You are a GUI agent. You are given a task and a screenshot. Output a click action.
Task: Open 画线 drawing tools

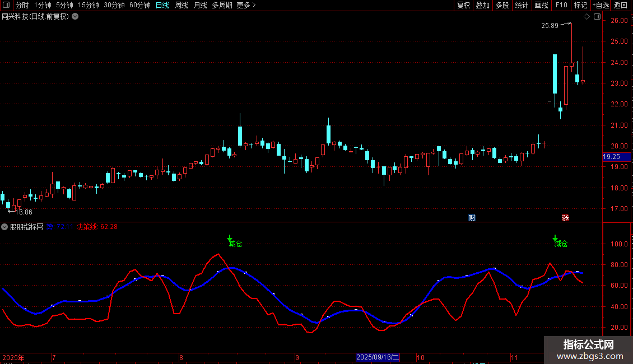pos(541,5)
